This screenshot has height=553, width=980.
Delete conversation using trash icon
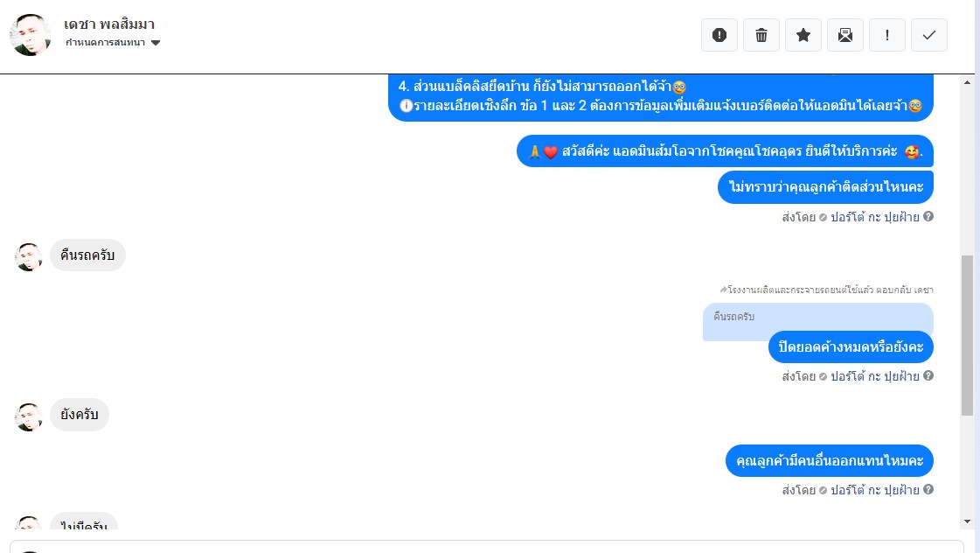click(x=761, y=35)
